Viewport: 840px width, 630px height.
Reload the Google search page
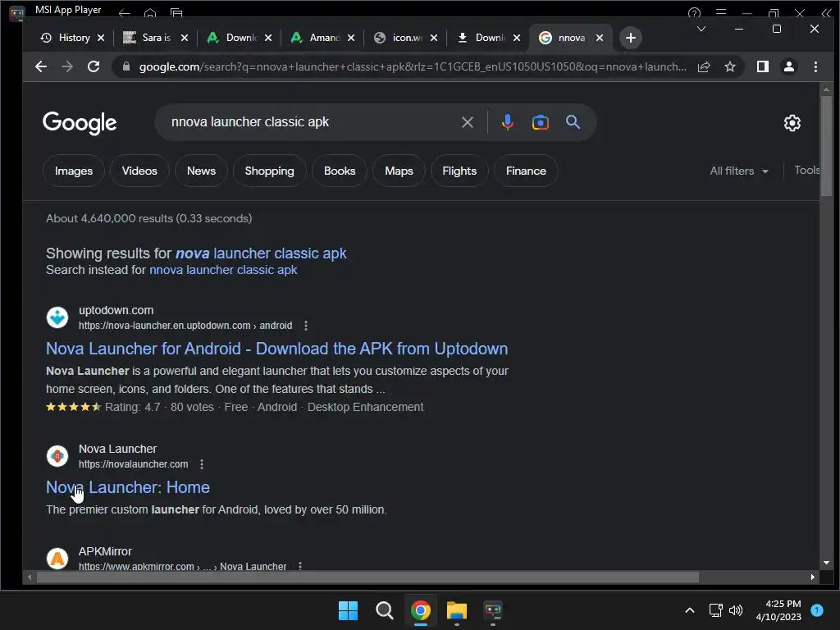click(x=94, y=66)
